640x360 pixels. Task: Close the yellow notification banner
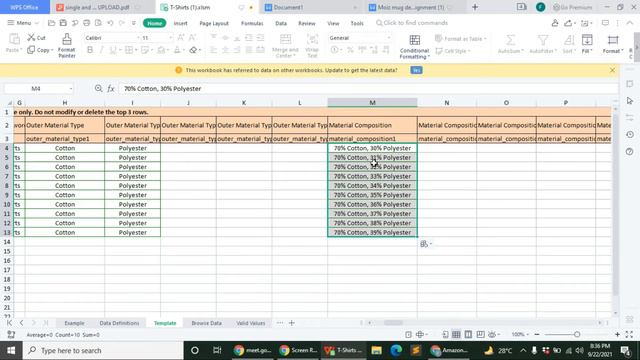point(612,70)
